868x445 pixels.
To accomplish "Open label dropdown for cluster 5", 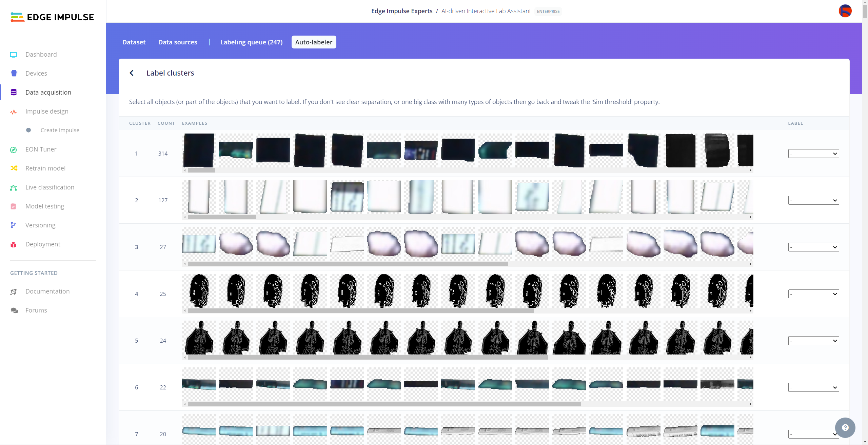I will [x=813, y=341].
